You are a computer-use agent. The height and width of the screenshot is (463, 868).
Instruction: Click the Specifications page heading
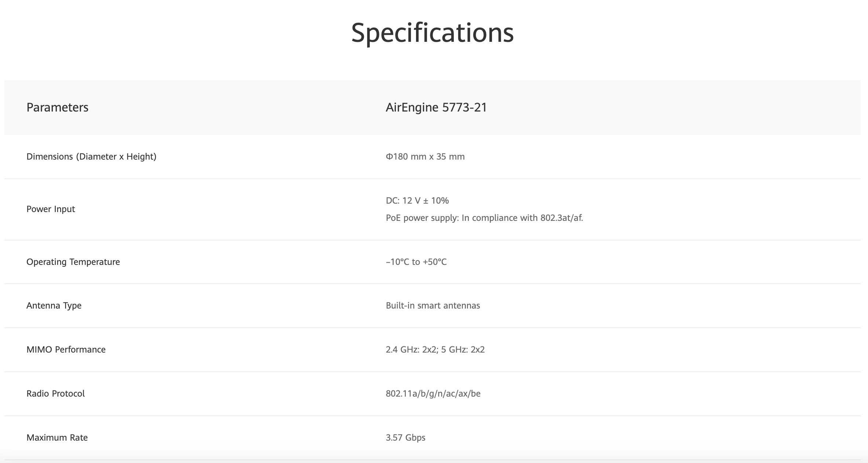[x=432, y=33]
